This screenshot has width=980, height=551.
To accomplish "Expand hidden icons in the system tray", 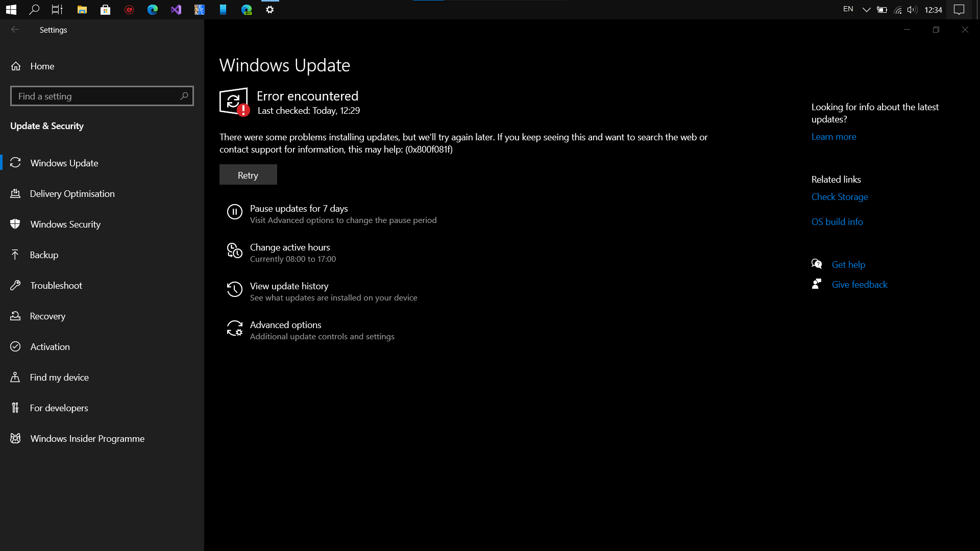I will point(866,10).
